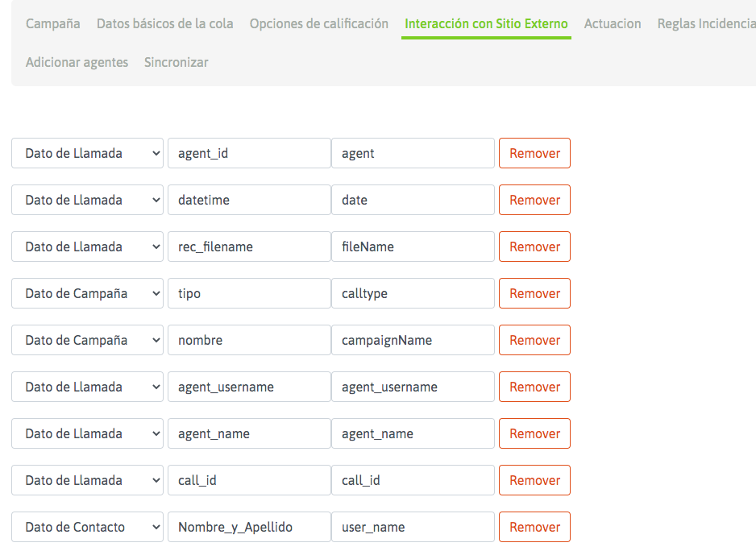756x551 pixels.
Task: Click the fileName text field
Action: point(412,246)
